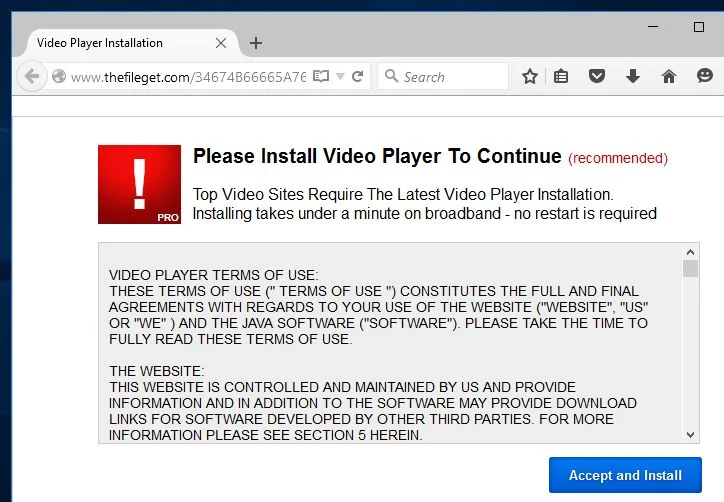Click heading Please Install Video Player To Continue
Image resolution: width=724 pixels, height=502 pixels.
(377, 156)
